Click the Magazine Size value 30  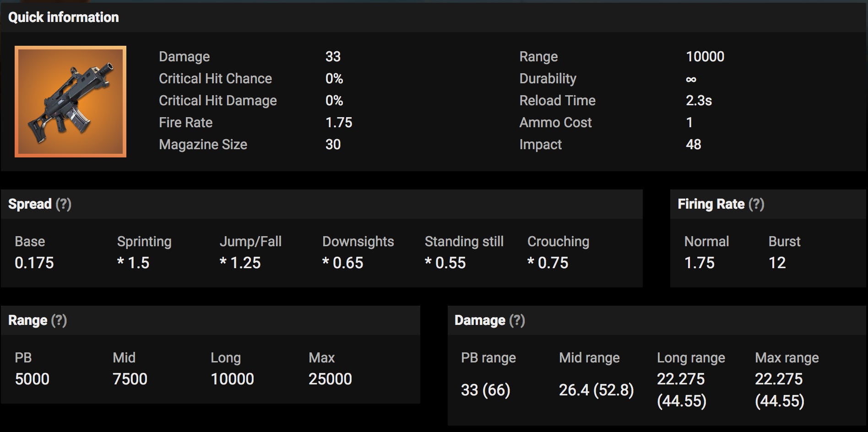point(333,145)
